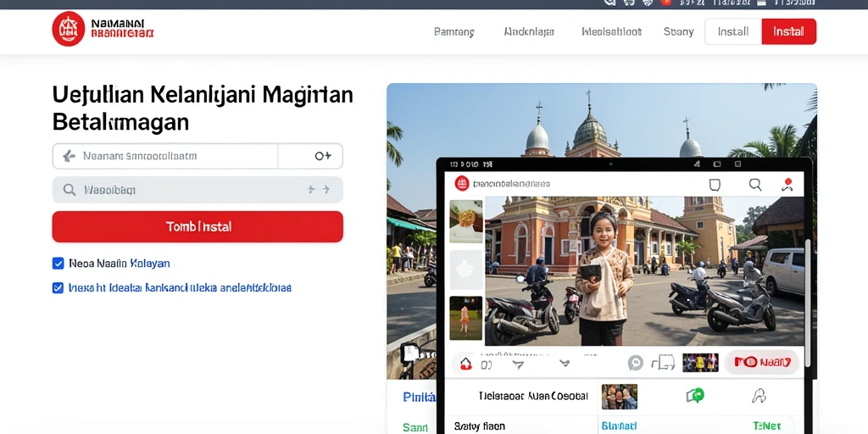
Task: Uncheck the Ineka ht Ideatai checkbox
Action: (58, 288)
